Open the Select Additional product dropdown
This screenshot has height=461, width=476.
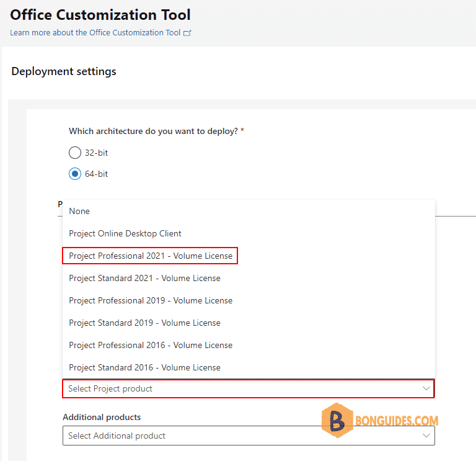pyautogui.click(x=249, y=436)
